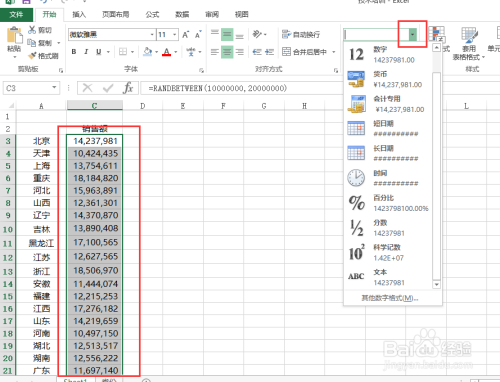The height and width of the screenshot is (382, 500).
Task: Toggle center horizontal alignment
Action: pyautogui.click(x=227, y=52)
